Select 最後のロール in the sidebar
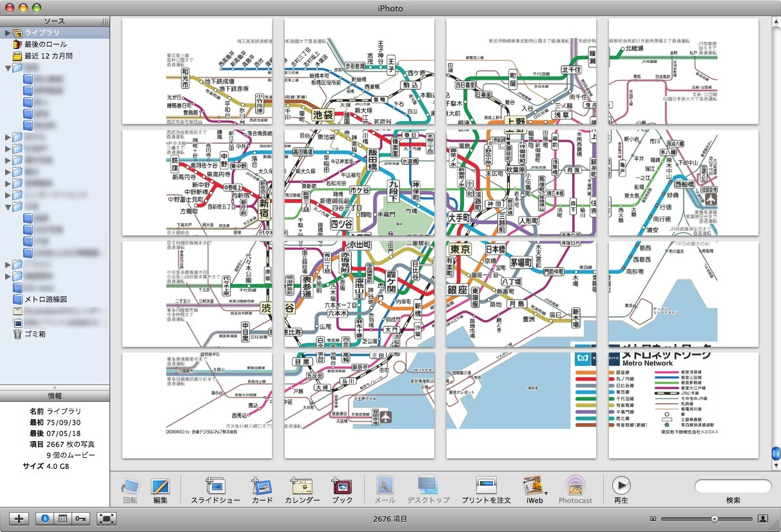The height and width of the screenshot is (532, 781). (55, 44)
